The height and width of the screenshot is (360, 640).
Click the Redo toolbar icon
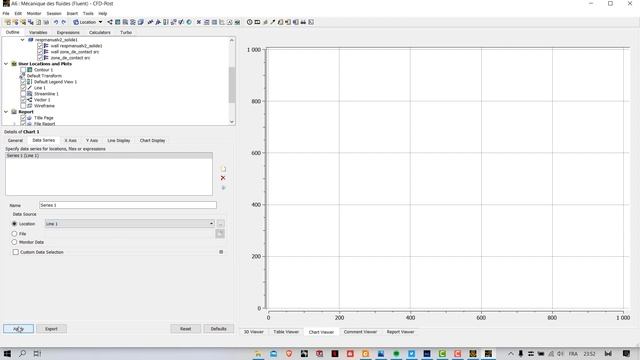pyautogui.click(x=64, y=22)
